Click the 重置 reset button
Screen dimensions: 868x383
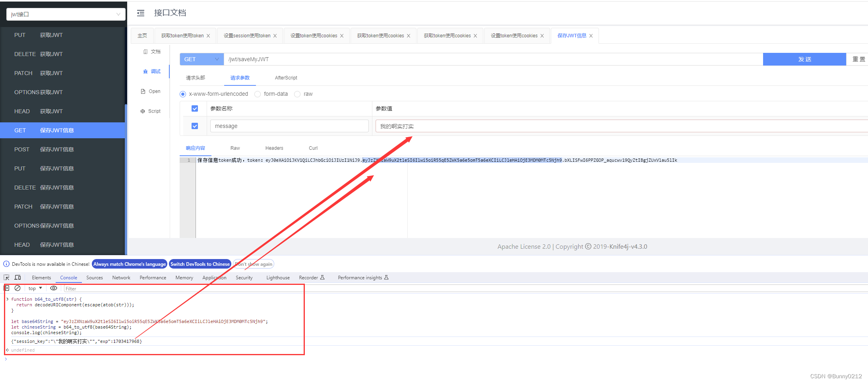(858, 59)
